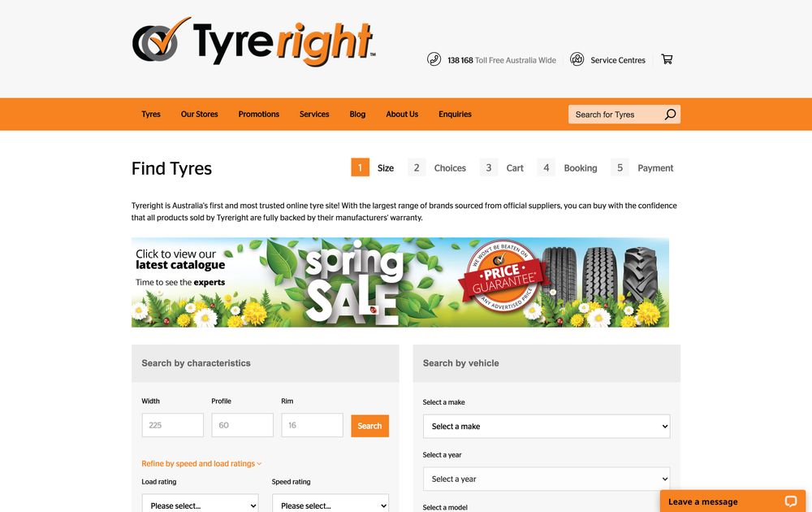
Task: Click the phone icon beside 138 168
Action: [x=434, y=59]
